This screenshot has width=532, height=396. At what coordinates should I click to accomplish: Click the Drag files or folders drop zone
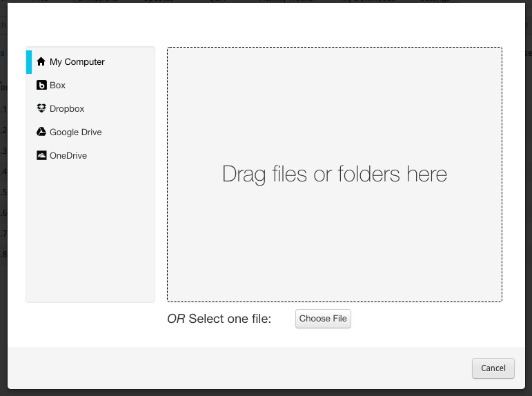(335, 175)
